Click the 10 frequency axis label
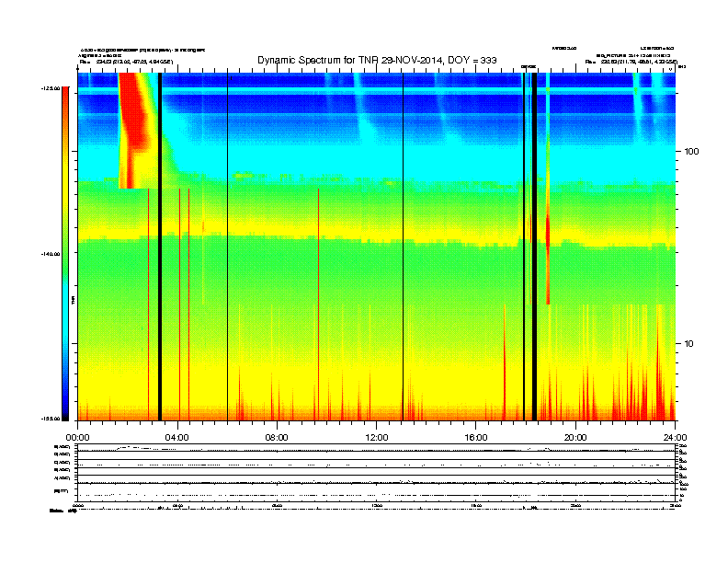Viewport: 728px width, 563px height. 689,344
